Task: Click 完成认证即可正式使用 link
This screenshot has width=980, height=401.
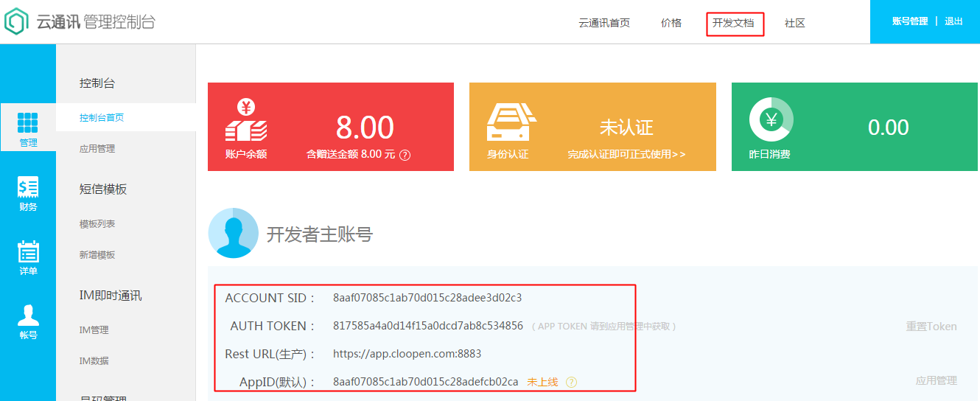Action: (626, 155)
